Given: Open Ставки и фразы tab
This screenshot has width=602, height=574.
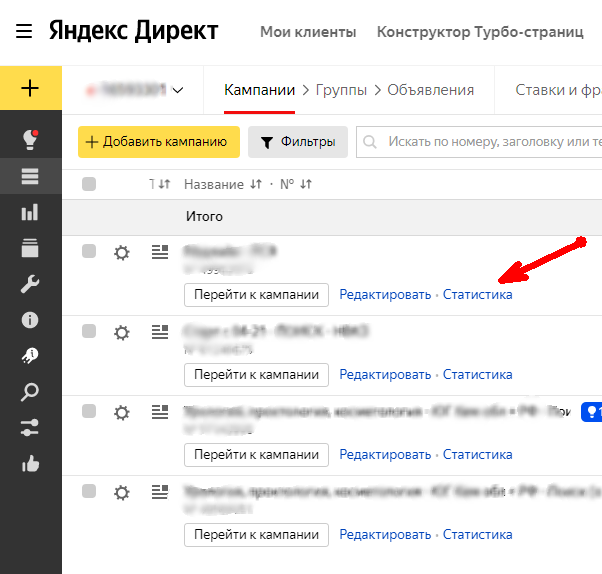Looking at the screenshot, I should tap(558, 90).
